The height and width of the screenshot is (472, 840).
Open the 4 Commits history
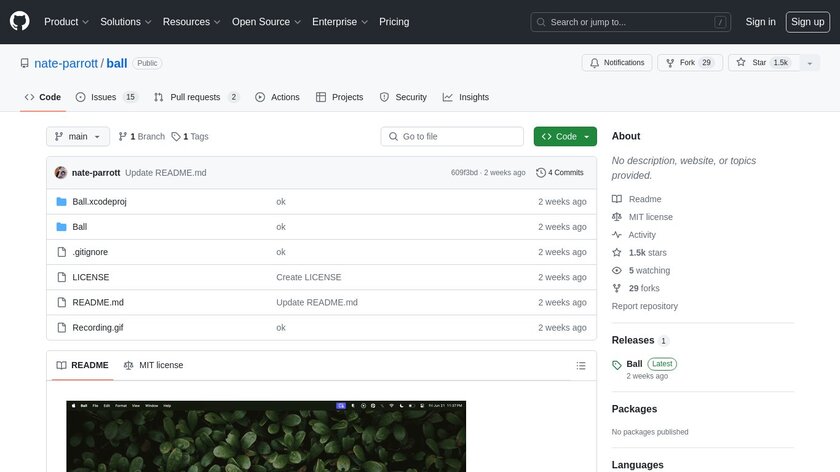click(560, 173)
